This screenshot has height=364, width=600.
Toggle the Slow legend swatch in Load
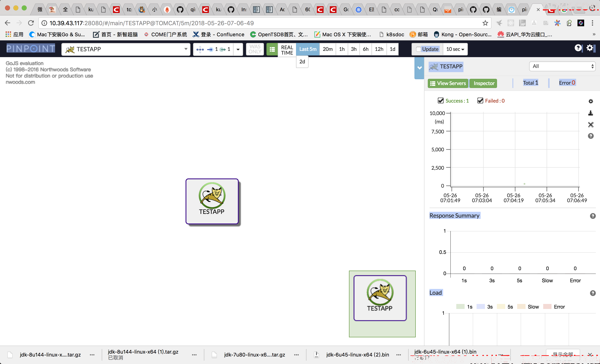(521, 306)
